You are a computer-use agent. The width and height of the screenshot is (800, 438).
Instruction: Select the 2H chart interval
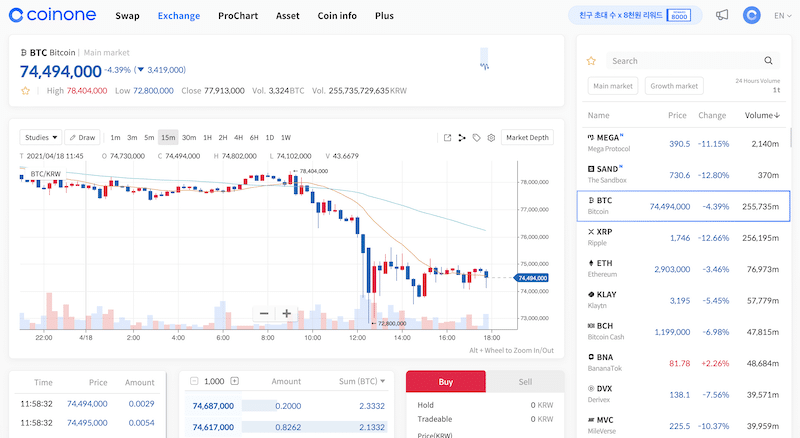[x=223, y=137]
